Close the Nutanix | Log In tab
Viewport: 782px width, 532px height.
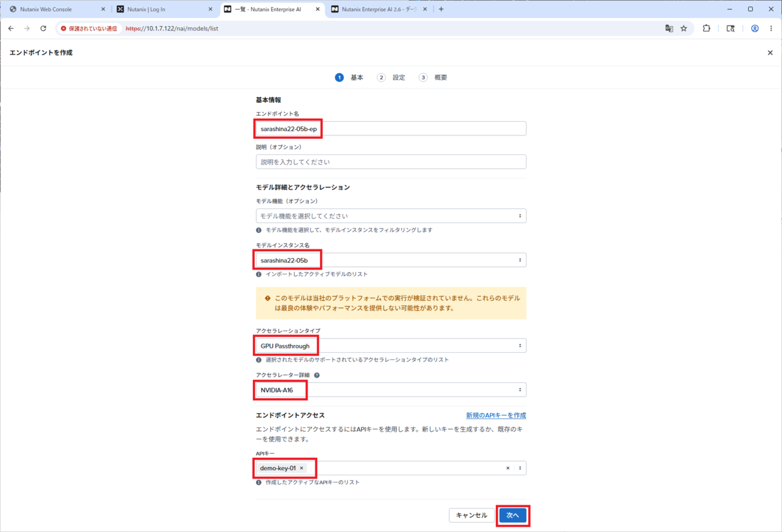210,9
